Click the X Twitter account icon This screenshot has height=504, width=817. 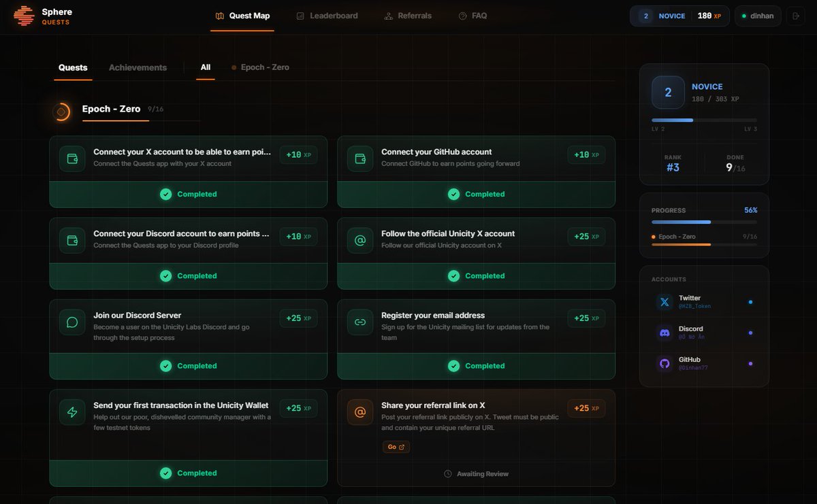[664, 302]
